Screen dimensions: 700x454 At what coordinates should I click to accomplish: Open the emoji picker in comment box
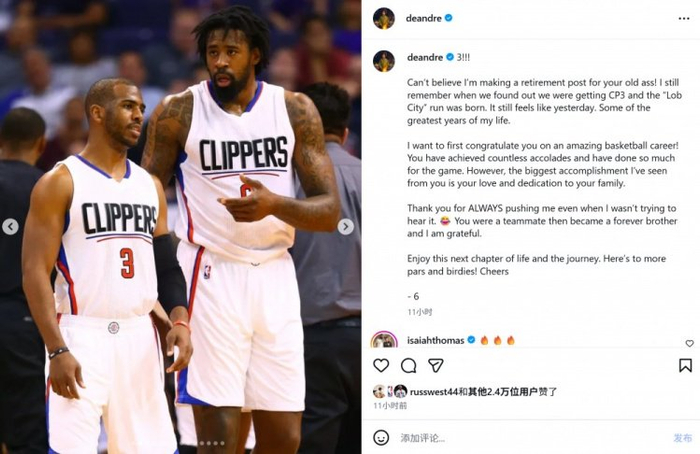click(x=381, y=437)
